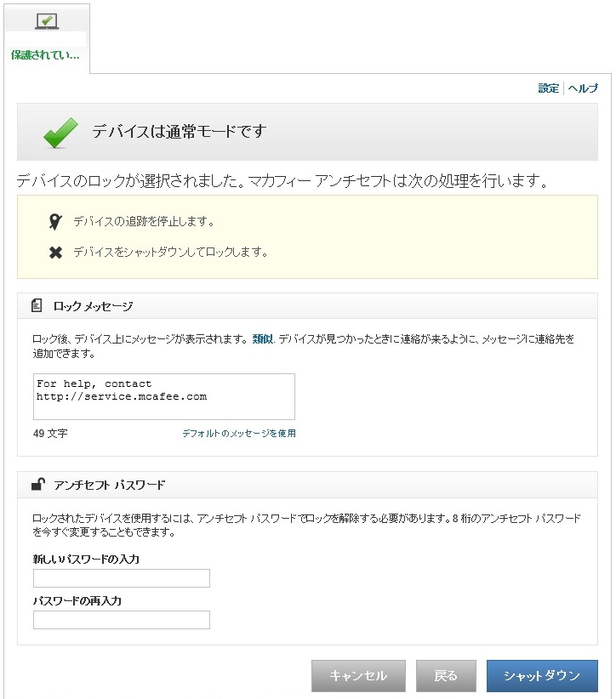Click the lock message document icon
Viewport: 616px width, 699px height.
pyautogui.click(x=37, y=305)
